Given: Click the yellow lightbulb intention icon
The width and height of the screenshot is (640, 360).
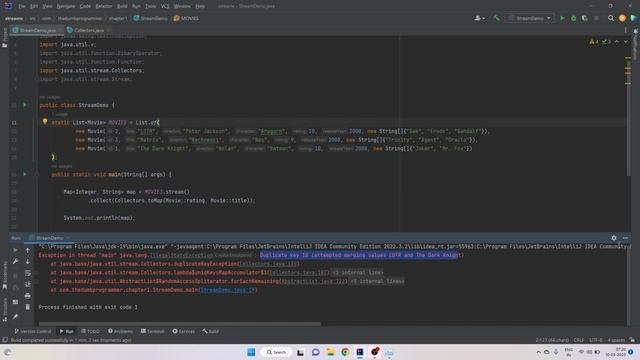Looking at the screenshot, I should 45,122.
